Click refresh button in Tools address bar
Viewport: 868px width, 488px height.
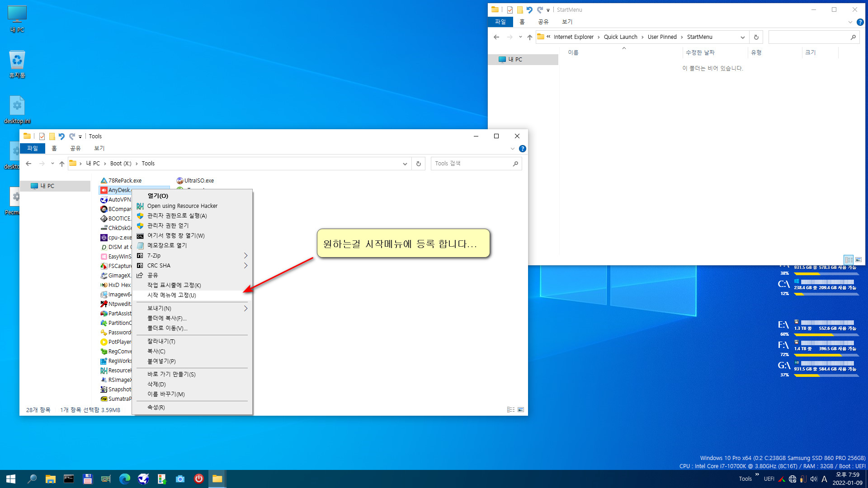(x=419, y=164)
